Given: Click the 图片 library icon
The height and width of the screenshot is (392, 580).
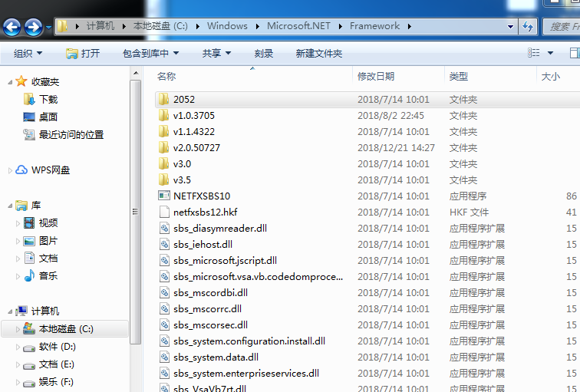Looking at the screenshot, I should [29, 241].
